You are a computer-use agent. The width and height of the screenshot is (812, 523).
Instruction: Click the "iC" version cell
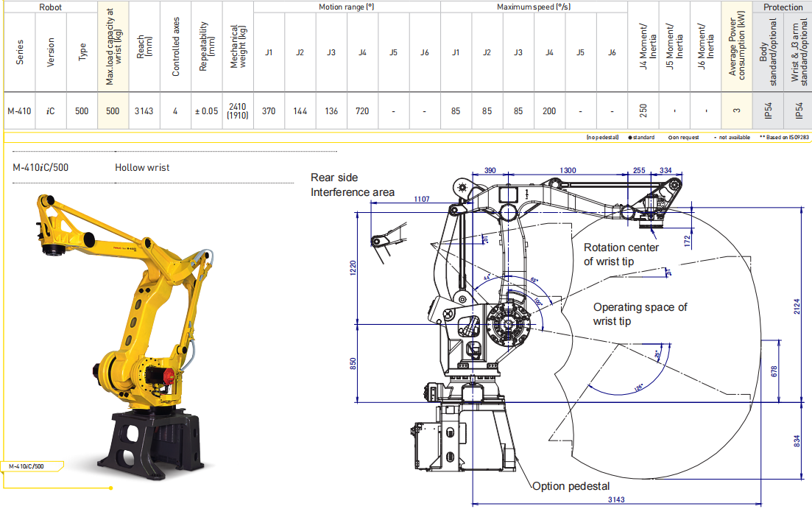pyautogui.click(x=50, y=111)
